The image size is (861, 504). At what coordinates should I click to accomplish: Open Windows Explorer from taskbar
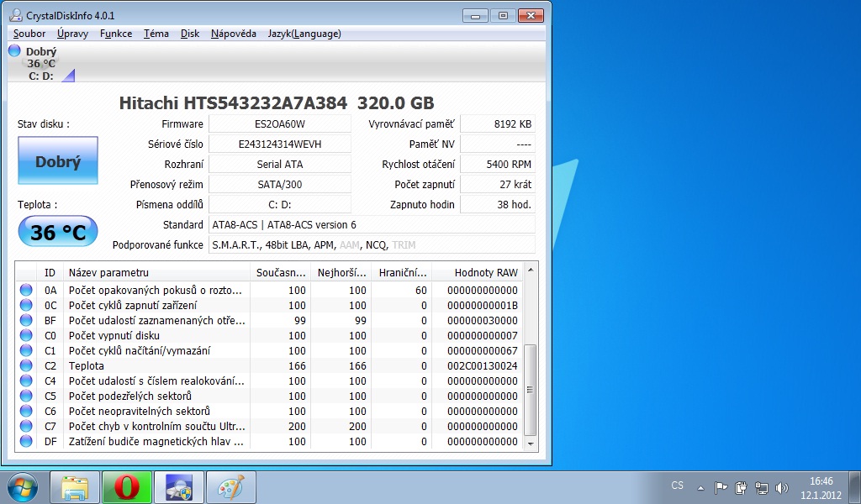tap(75, 487)
